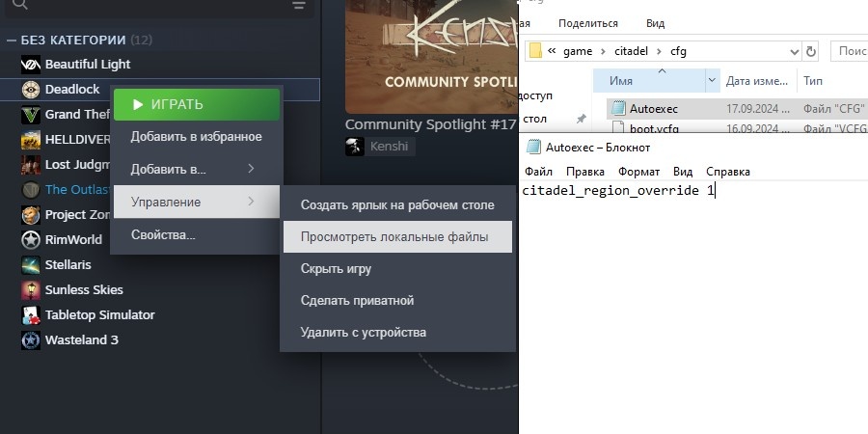Image resolution: width=868 pixels, height=434 pixels.
Task: Open Community Spotlight #17 article title
Action: pos(430,124)
